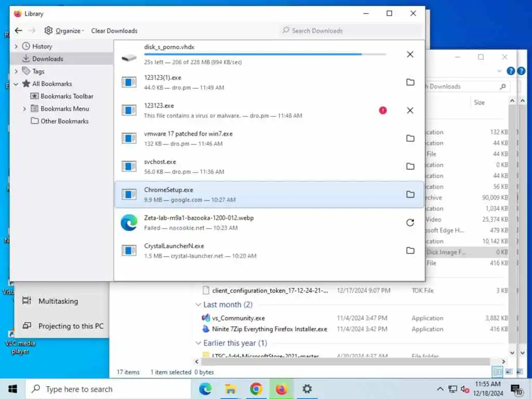Switch Explorer to details view icon

click(x=498, y=372)
